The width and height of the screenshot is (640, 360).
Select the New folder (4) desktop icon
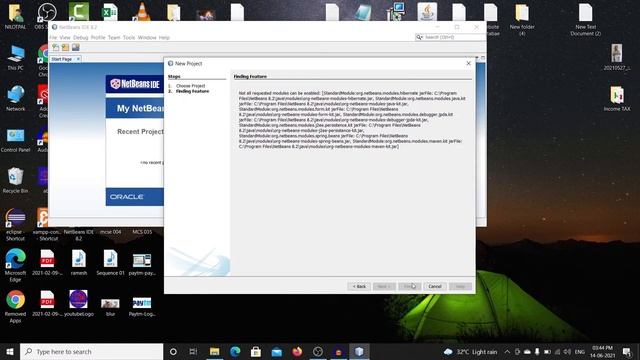click(522, 20)
